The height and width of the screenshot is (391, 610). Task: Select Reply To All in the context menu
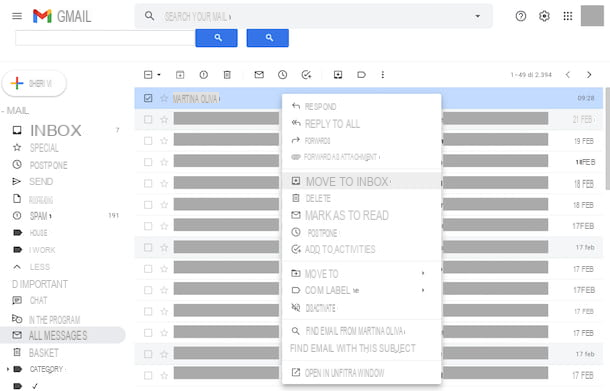pos(362,124)
